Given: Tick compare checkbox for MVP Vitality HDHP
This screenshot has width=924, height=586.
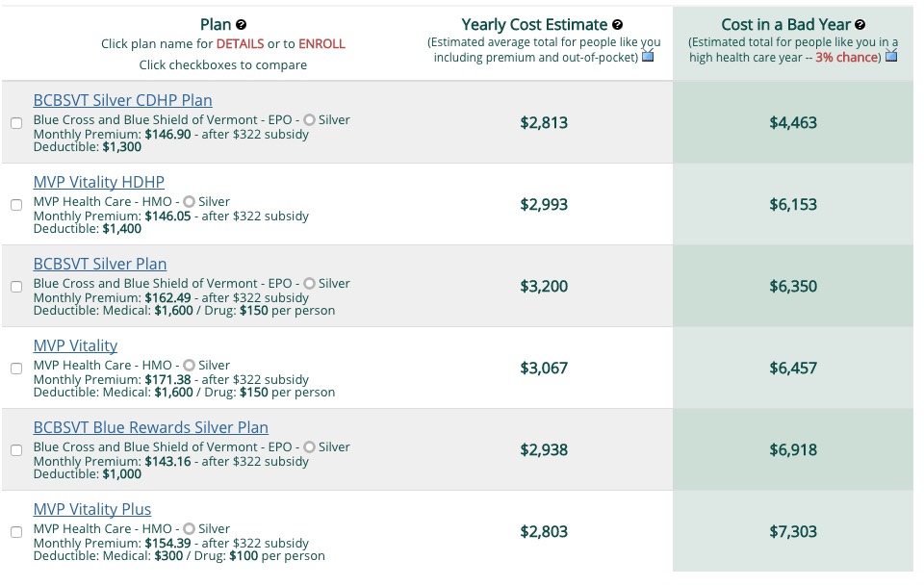Looking at the screenshot, I should click(16, 205).
